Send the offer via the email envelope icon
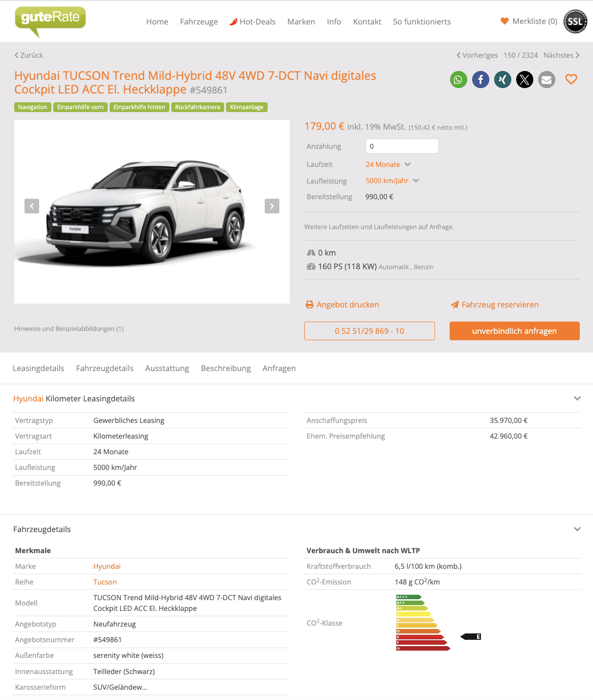This screenshot has width=593, height=700. [x=547, y=80]
